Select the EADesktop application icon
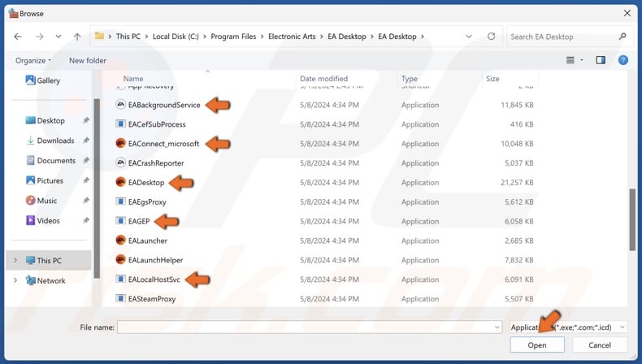 (x=120, y=182)
